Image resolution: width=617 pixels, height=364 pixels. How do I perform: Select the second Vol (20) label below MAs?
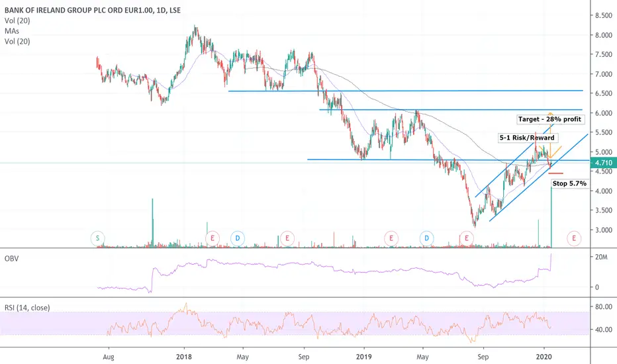(x=17, y=41)
